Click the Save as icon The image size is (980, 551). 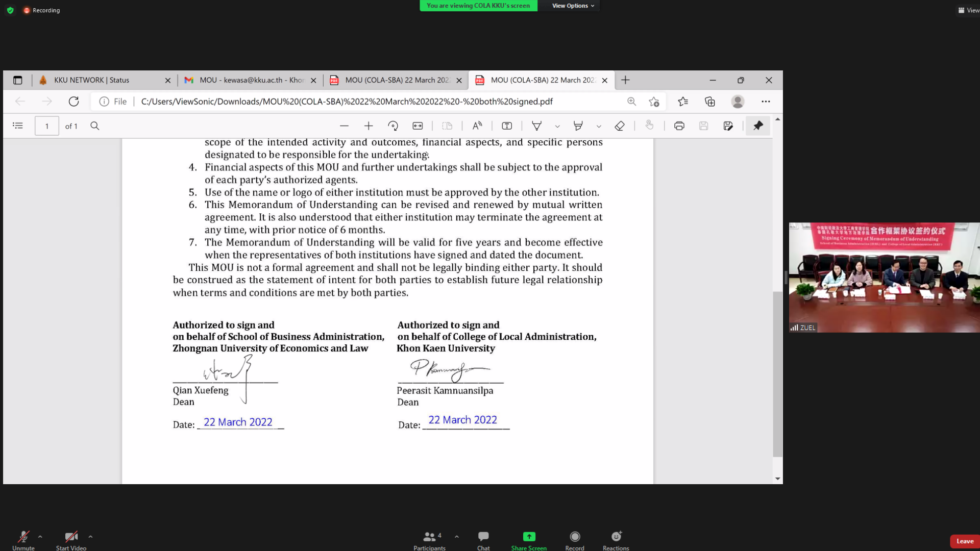[x=728, y=126]
